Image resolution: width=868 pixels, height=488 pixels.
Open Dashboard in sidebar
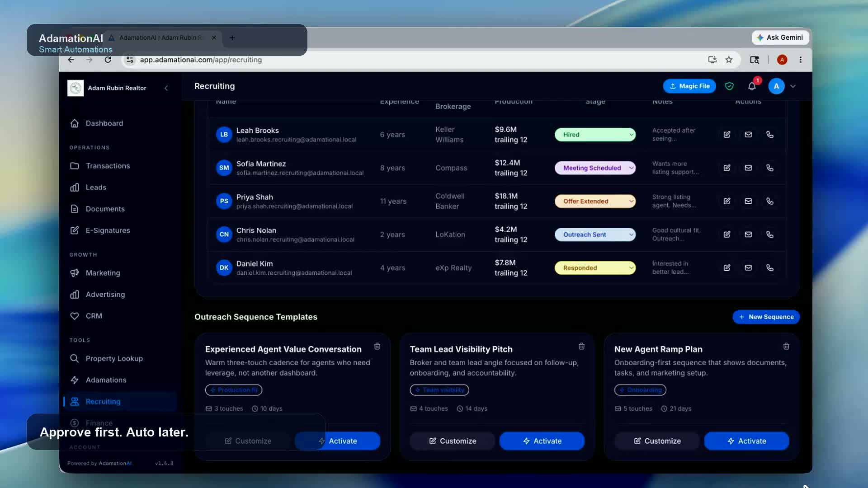click(120, 123)
